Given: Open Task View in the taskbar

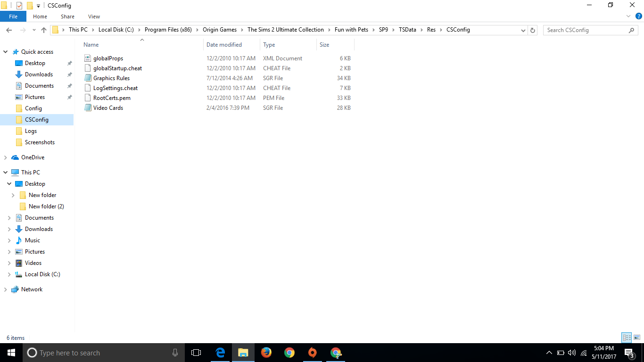Looking at the screenshot, I should pos(196,353).
